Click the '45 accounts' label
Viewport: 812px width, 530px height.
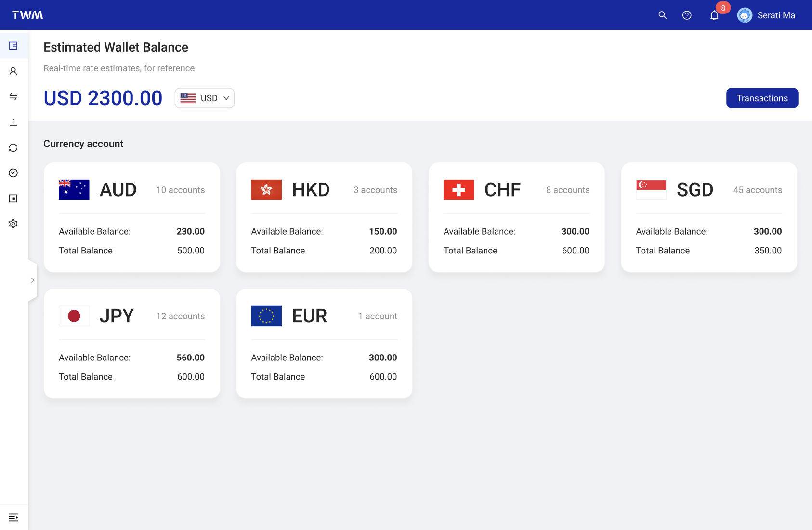758,190
